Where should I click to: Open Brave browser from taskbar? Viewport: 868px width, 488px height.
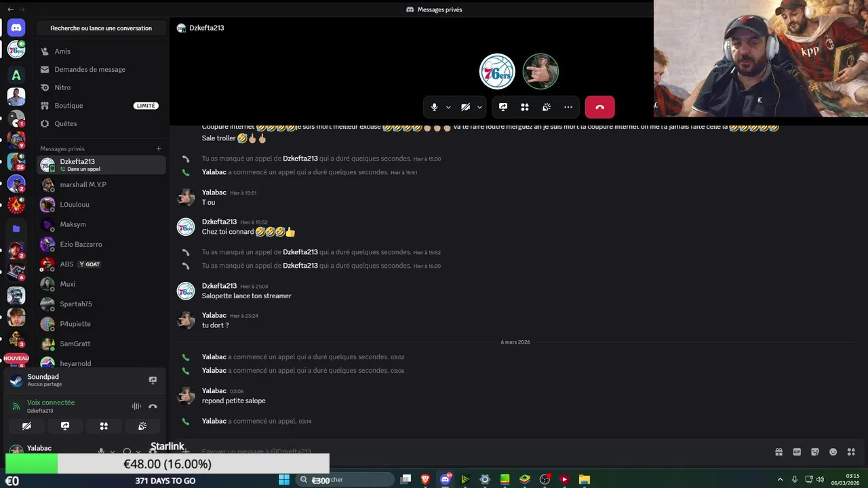click(426, 479)
